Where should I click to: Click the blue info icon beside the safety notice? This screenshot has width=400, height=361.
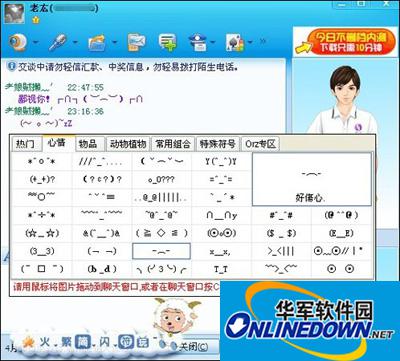tap(12, 66)
